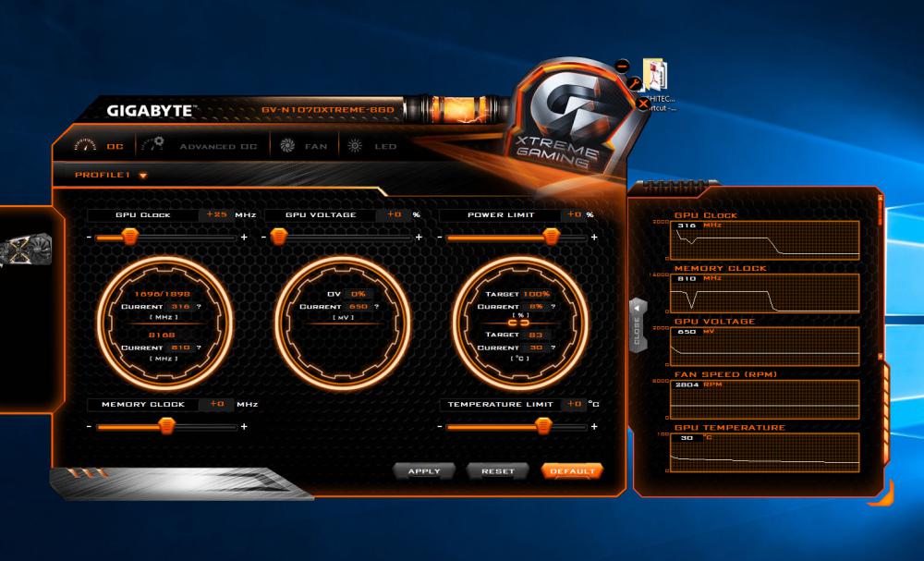Click the gear gauge icon on Advanced OC tab
Viewport: 924px width, 561px height.
[x=155, y=144]
